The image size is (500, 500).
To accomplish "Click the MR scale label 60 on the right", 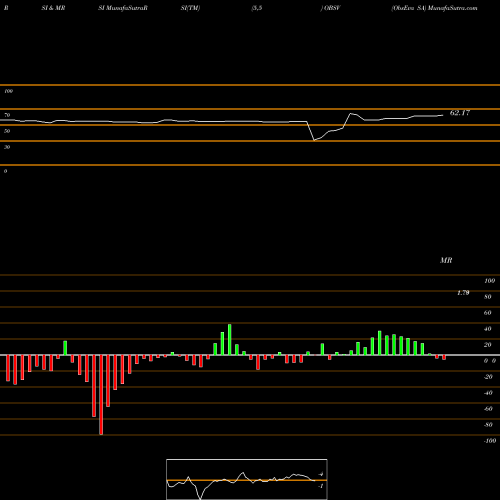I will point(488,313).
